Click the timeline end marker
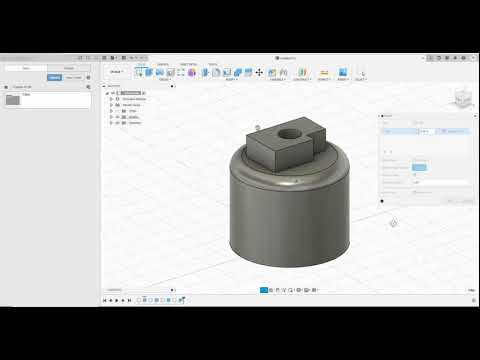The height and width of the screenshot is (360, 480). [x=182, y=300]
